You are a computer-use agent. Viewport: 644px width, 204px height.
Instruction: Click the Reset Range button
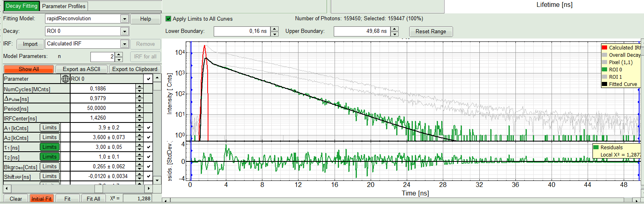point(430,32)
